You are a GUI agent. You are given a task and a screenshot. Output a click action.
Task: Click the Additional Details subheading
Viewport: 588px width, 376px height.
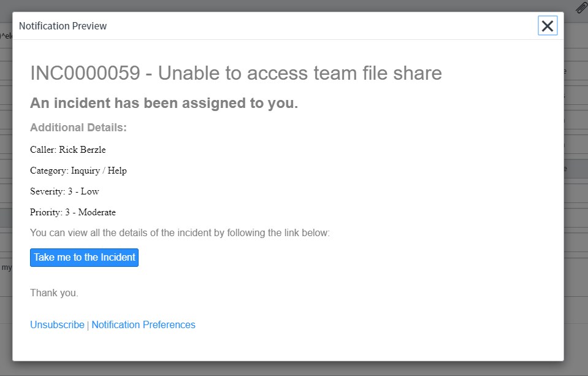[x=78, y=128]
